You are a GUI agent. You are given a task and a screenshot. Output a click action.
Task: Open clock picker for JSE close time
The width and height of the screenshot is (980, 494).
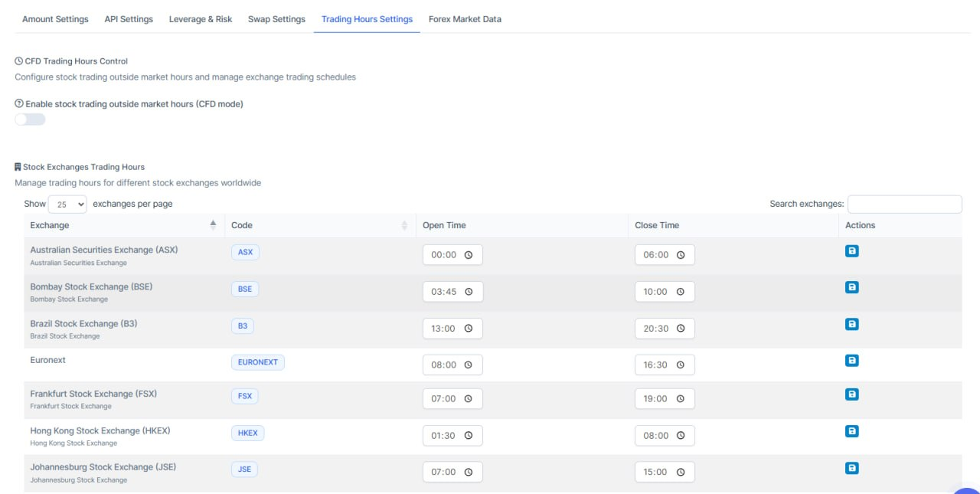(x=680, y=473)
